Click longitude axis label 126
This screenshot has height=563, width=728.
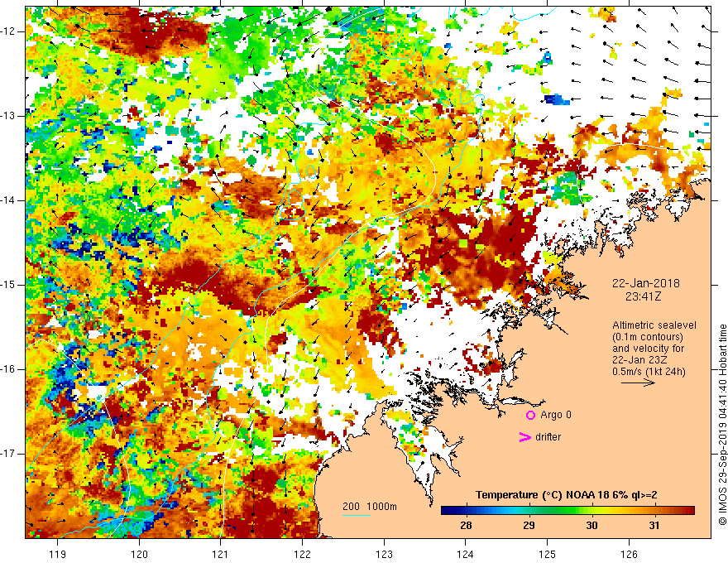(x=629, y=555)
